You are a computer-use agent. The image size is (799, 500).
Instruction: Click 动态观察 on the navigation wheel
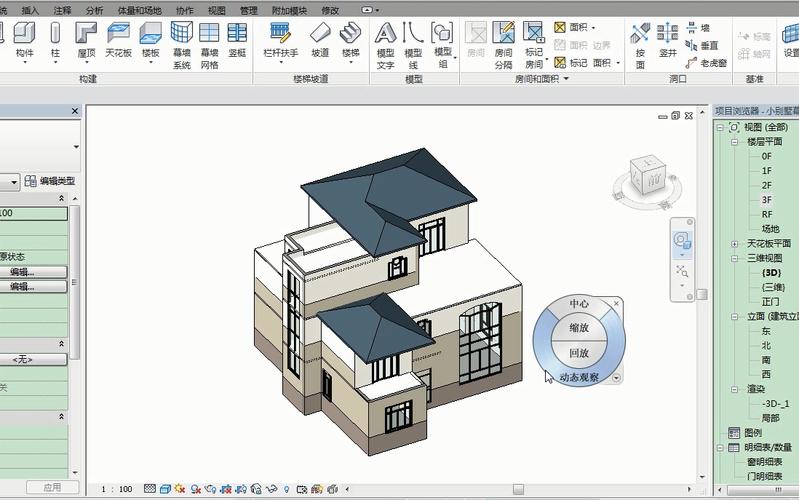point(579,378)
